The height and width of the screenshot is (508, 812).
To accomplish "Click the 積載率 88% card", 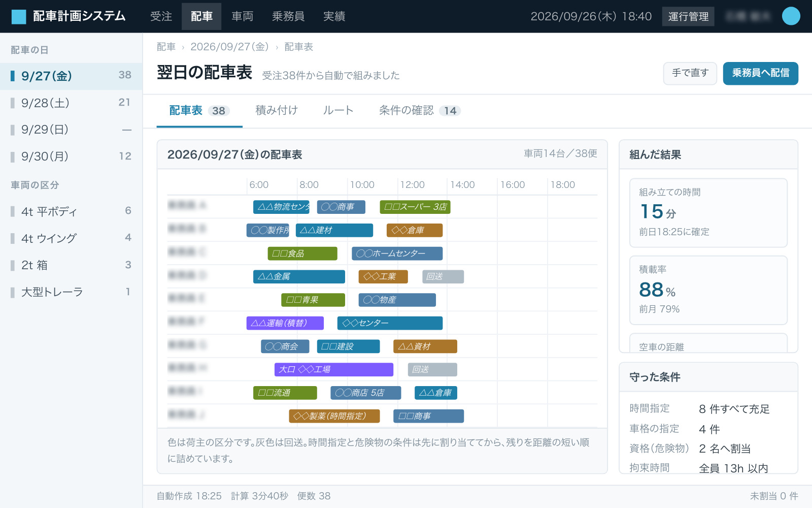I will (708, 290).
